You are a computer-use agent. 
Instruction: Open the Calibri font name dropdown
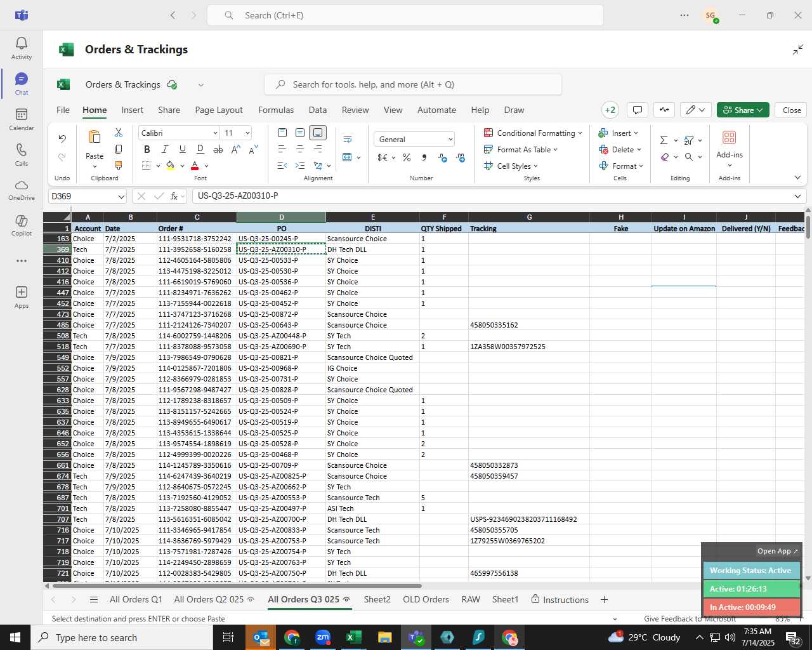[x=215, y=133]
